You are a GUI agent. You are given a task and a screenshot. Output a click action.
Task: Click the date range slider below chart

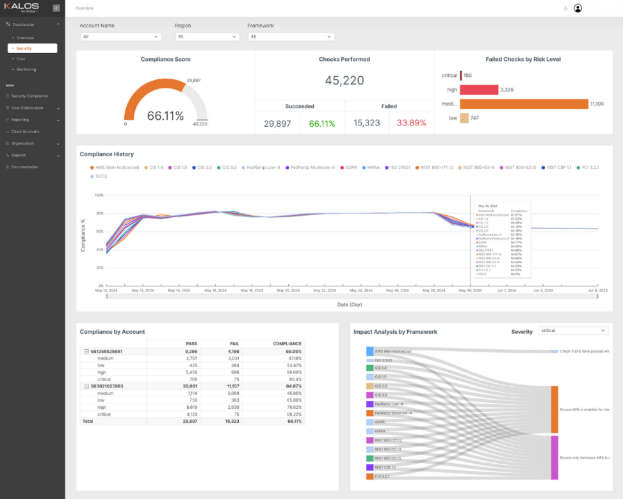(x=352, y=296)
